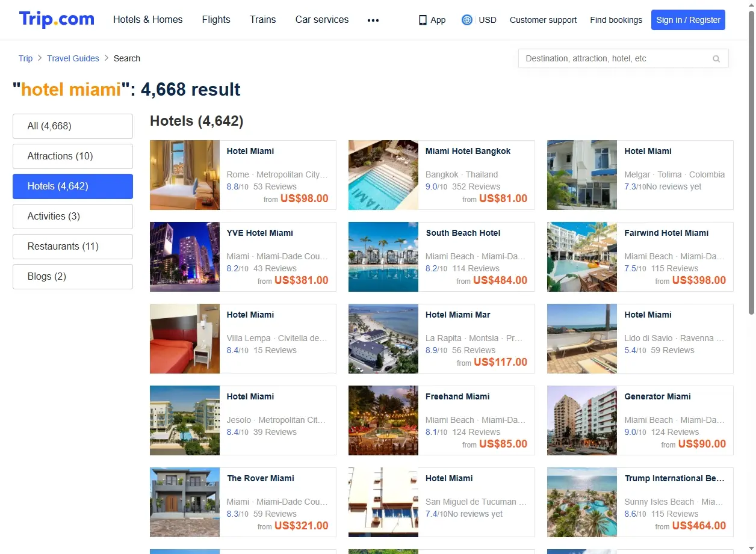Click the US$98.00 price
The image size is (756, 554).
click(305, 199)
